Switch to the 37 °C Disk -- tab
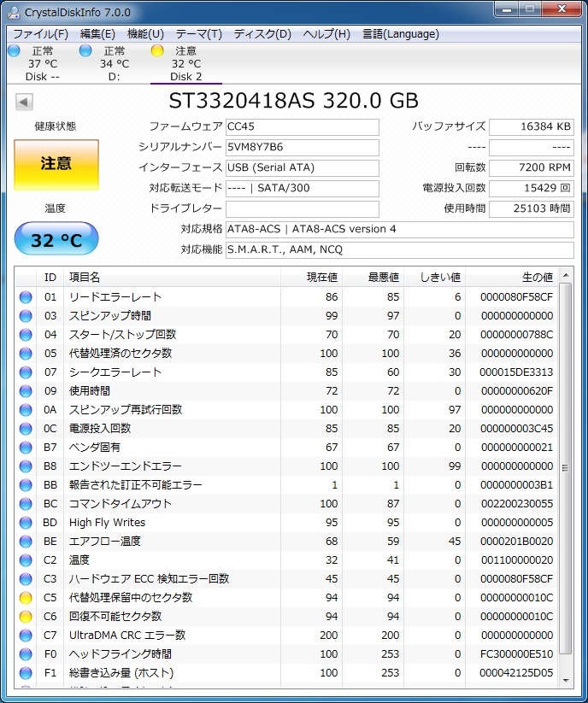This screenshot has height=703, width=588. pyautogui.click(x=43, y=64)
